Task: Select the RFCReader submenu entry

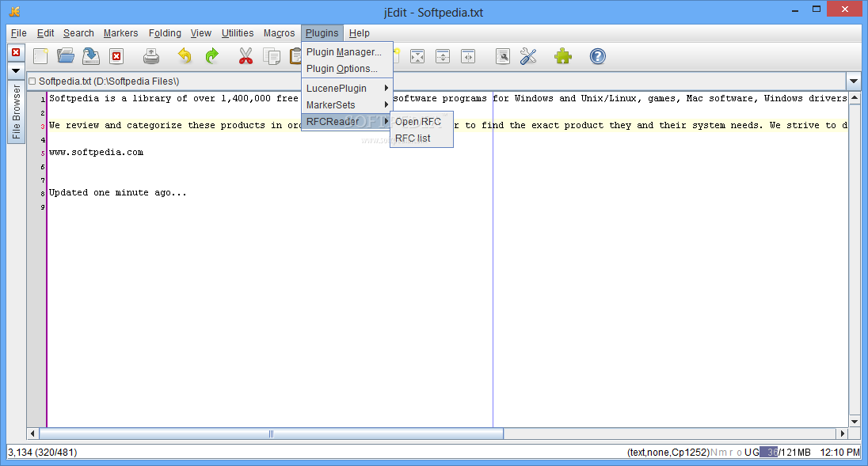Action: (347, 122)
